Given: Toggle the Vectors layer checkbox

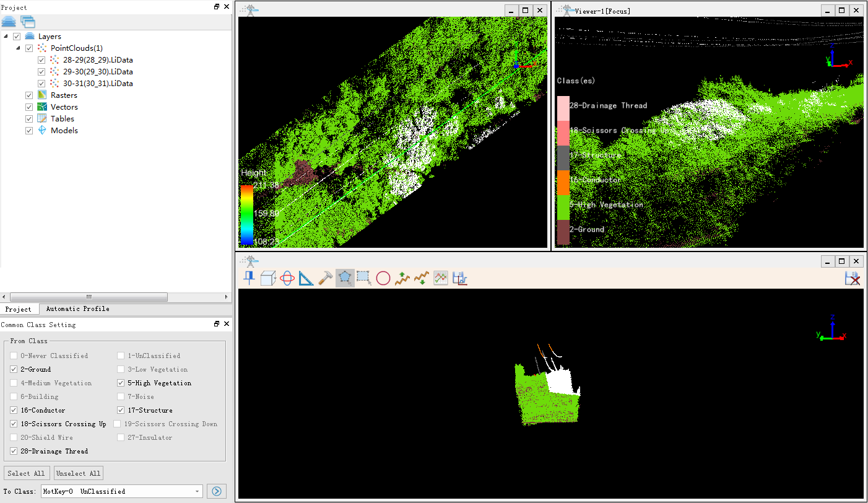Looking at the screenshot, I should (29, 107).
